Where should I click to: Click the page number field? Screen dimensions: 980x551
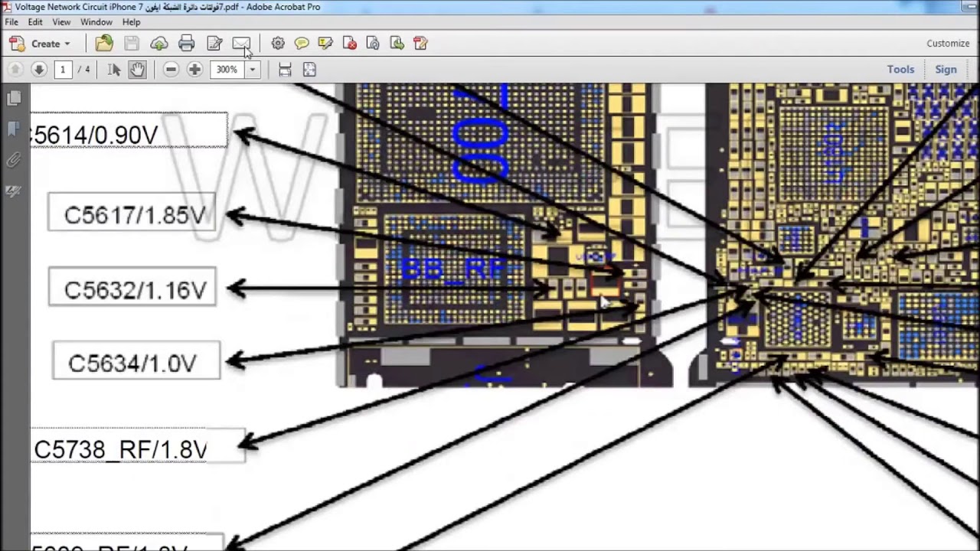click(63, 70)
